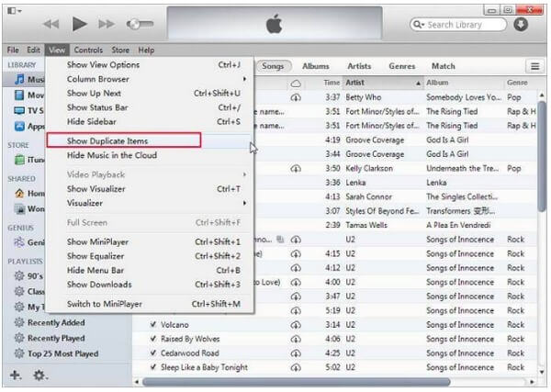Image resolution: width=551 pixels, height=392 pixels.
Task: Choose Hide Sidebar
Action: point(150,121)
